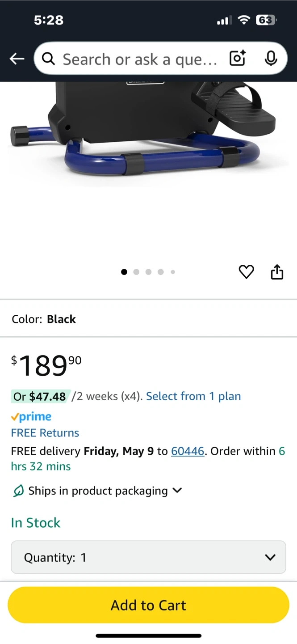Tap the search magnifier icon
This screenshot has width=297, height=644.
point(48,59)
